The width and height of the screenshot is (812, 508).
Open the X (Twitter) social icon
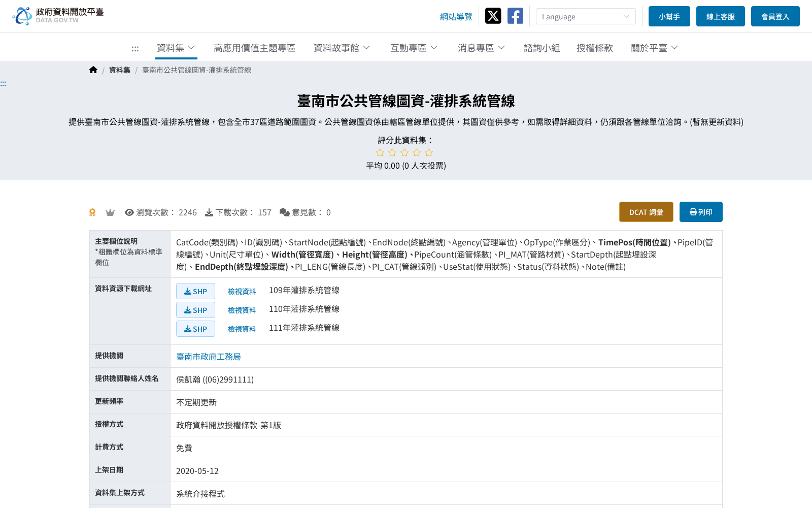pyautogui.click(x=493, y=16)
